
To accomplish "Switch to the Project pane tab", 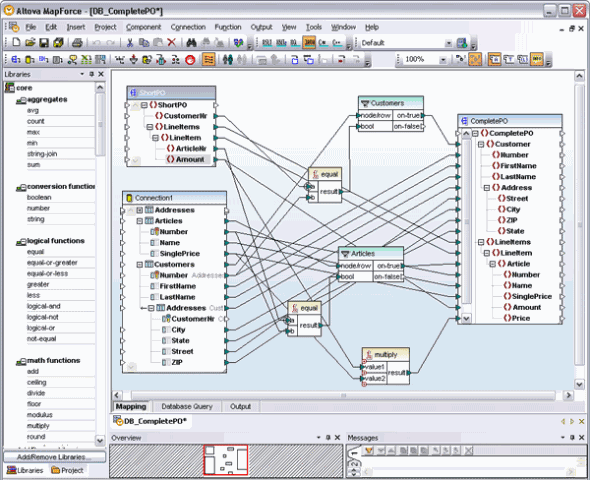I will [x=67, y=470].
